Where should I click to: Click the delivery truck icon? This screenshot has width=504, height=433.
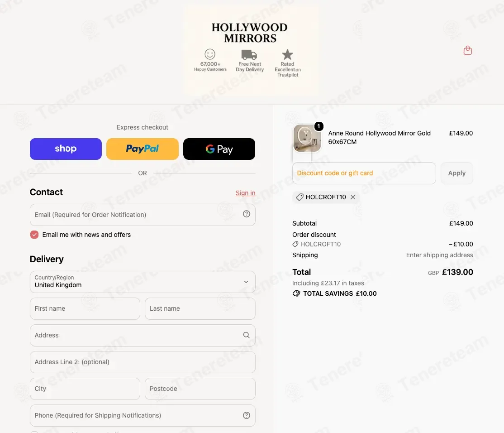[249, 55]
